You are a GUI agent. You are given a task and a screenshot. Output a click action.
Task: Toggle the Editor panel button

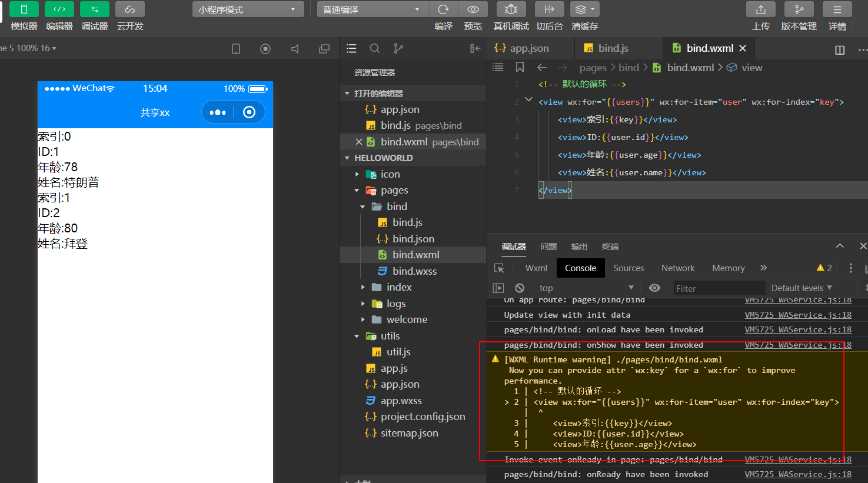(59, 9)
